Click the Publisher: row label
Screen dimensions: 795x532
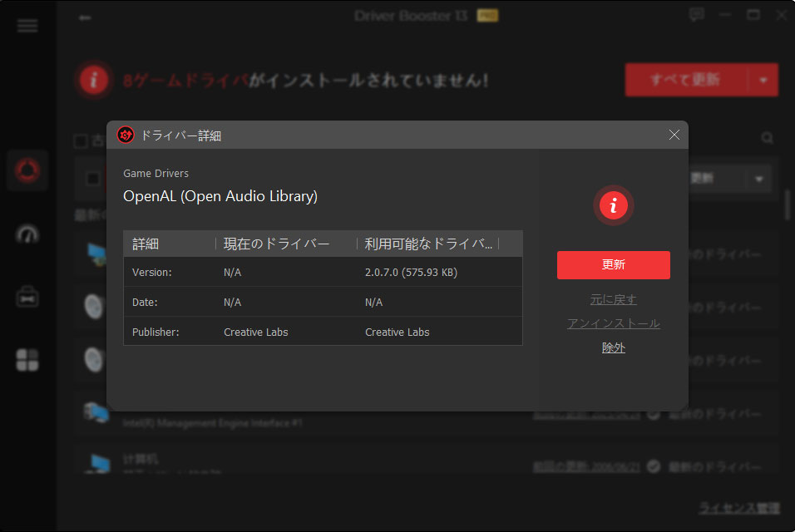tap(156, 332)
